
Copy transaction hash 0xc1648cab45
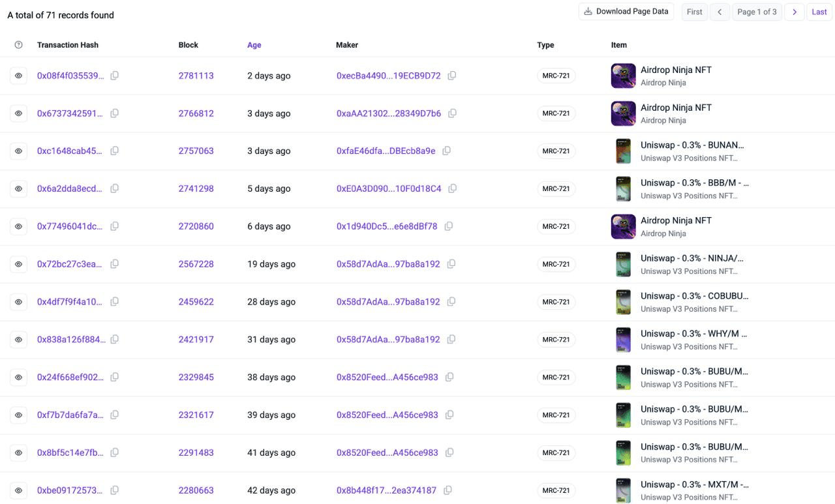(x=115, y=151)
